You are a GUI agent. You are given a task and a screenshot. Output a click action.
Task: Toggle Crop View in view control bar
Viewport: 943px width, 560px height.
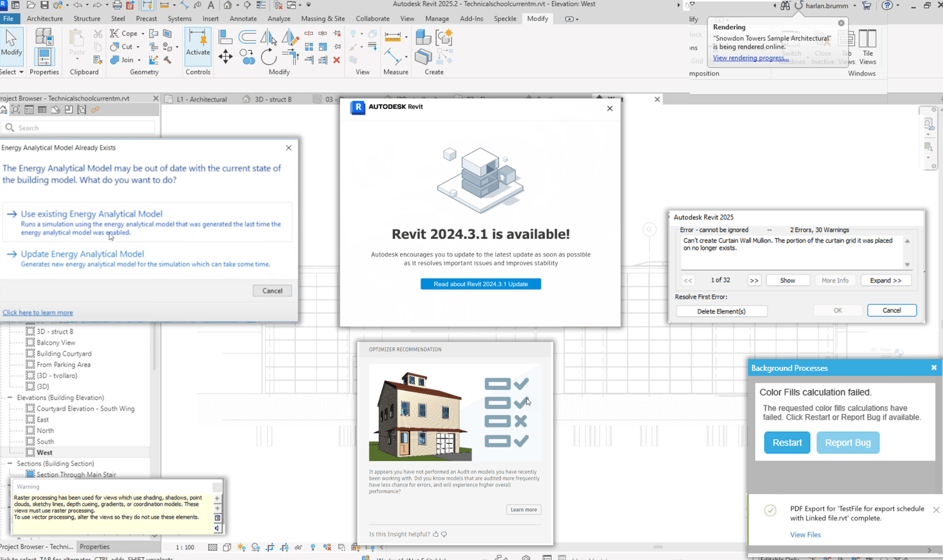point(270,547)
